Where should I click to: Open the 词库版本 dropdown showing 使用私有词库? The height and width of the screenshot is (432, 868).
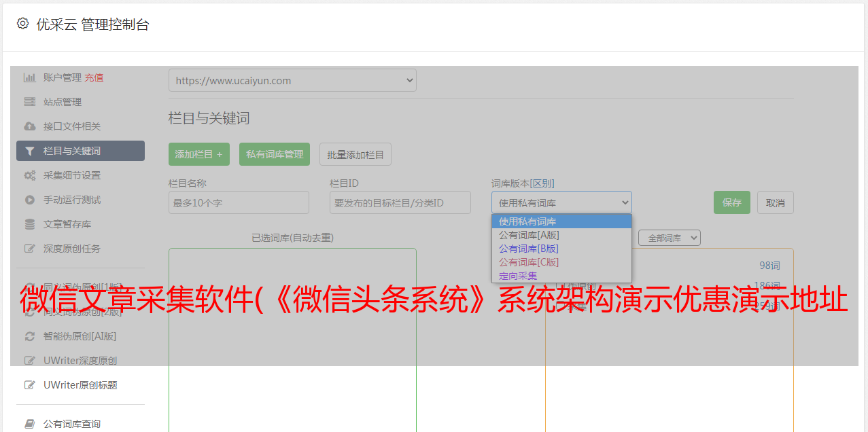pos(561,202)
